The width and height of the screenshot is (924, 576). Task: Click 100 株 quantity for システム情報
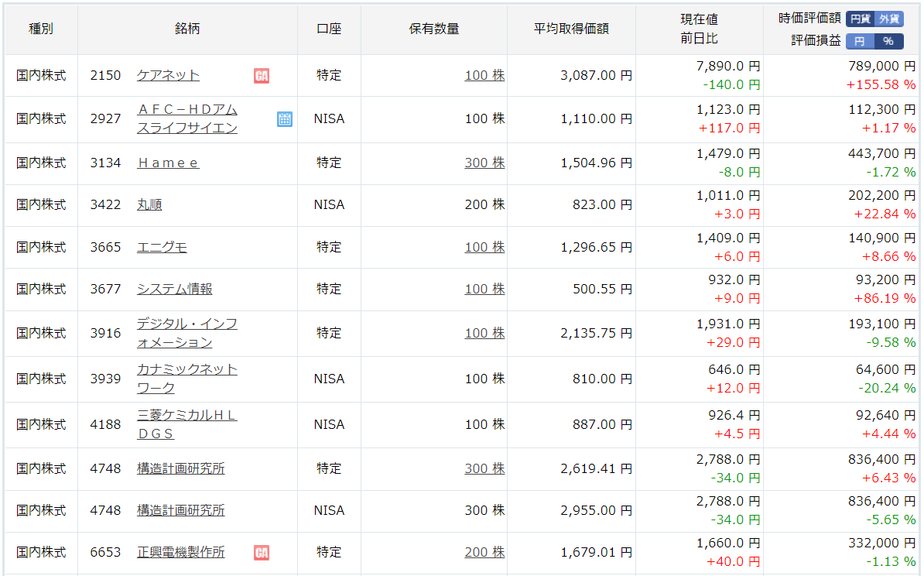(484, 289)
